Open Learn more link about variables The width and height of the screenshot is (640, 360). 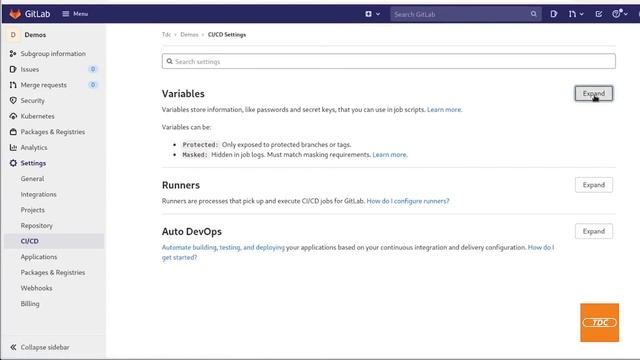[x=444, y=109]
